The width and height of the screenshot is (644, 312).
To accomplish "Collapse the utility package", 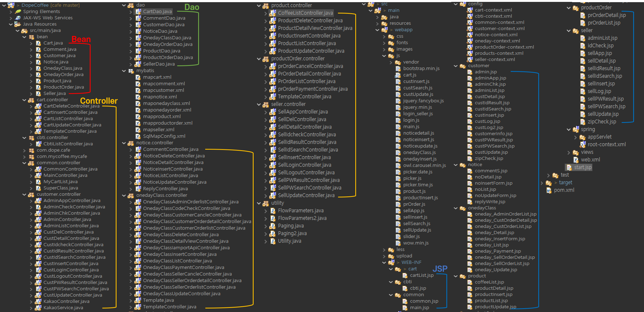I will pos(259,203).
